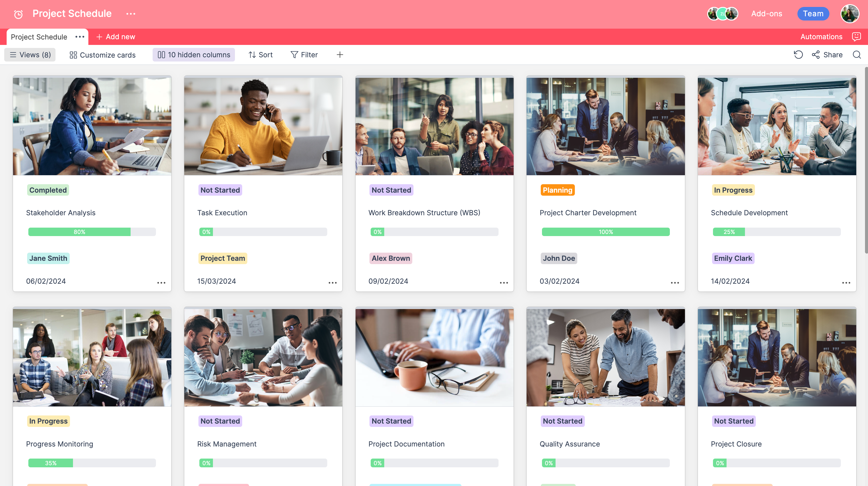Click the Task Execution card photo
This screenshot has width=868, height=486.
coord(263,126)
